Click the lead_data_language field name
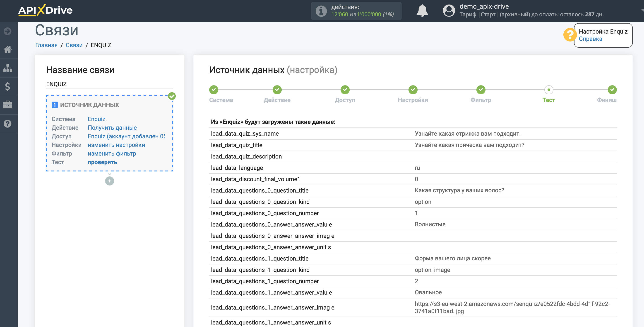This screenshot has width=644, height=327. pyautogui.click(x=237, y=168)
